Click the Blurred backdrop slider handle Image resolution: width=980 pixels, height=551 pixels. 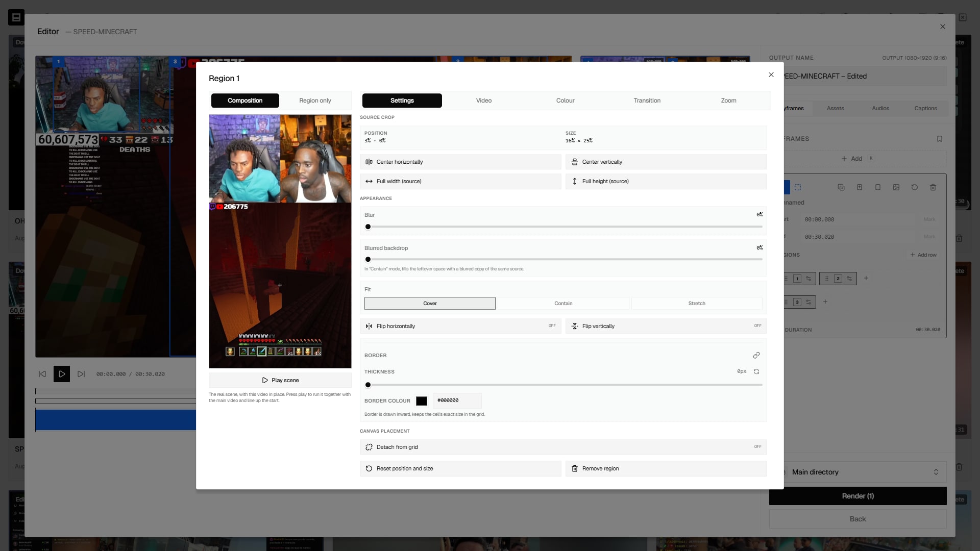368,259
